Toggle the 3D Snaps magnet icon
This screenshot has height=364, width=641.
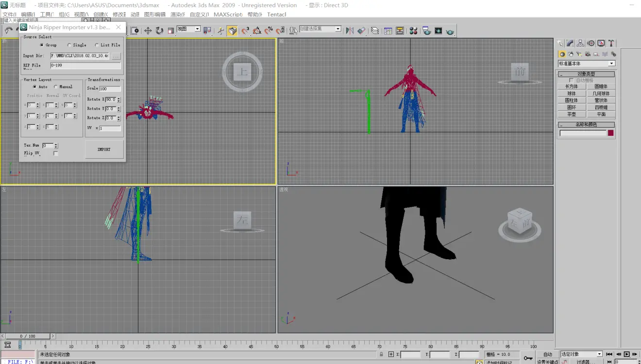[245, 31]
